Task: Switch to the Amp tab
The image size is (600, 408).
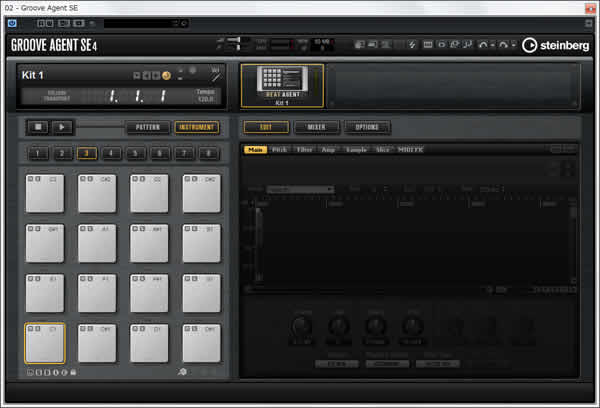Action: click(x=329, y=149)
